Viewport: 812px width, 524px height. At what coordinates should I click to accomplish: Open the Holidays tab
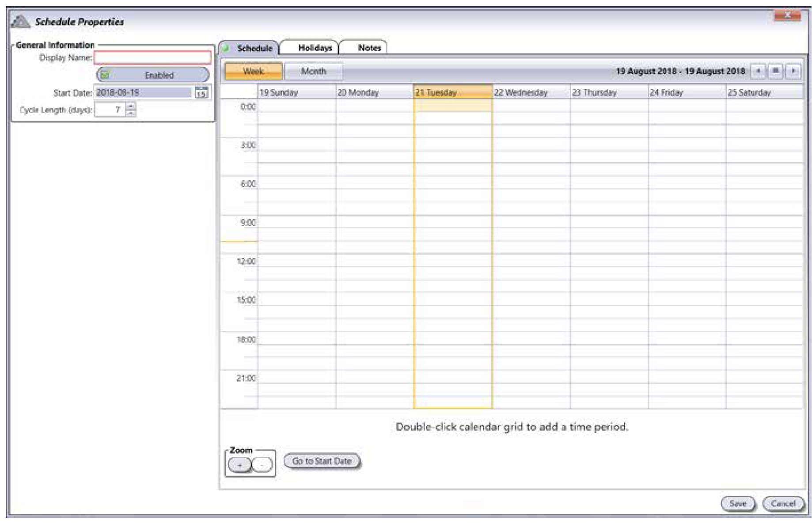point(315,48)
